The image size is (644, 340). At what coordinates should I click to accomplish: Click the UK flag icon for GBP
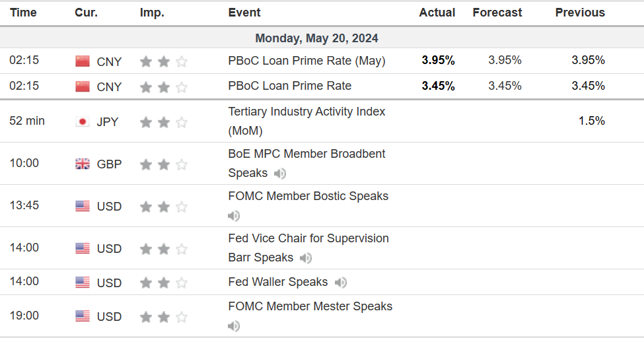tap(83, 164)
